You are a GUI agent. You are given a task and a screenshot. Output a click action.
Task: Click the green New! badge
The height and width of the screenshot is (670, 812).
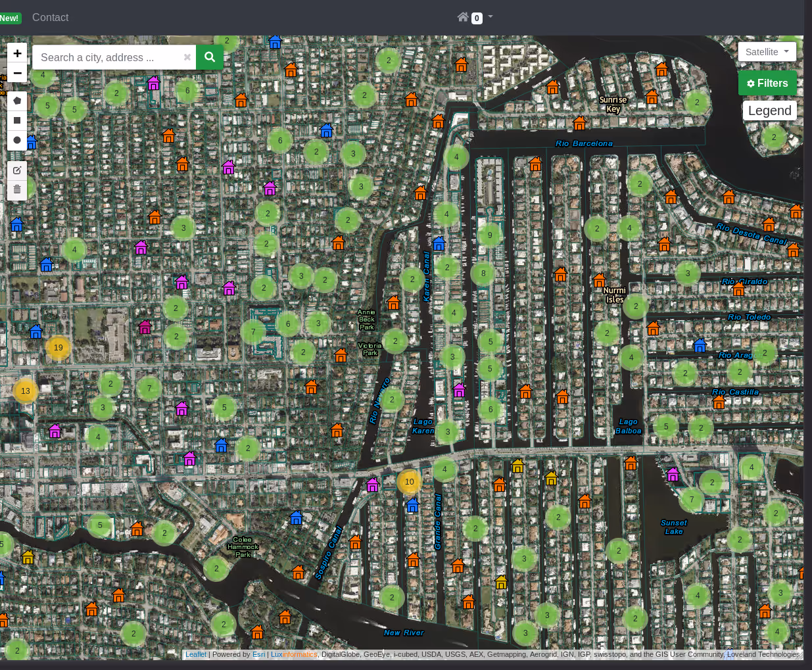[10, 18]
